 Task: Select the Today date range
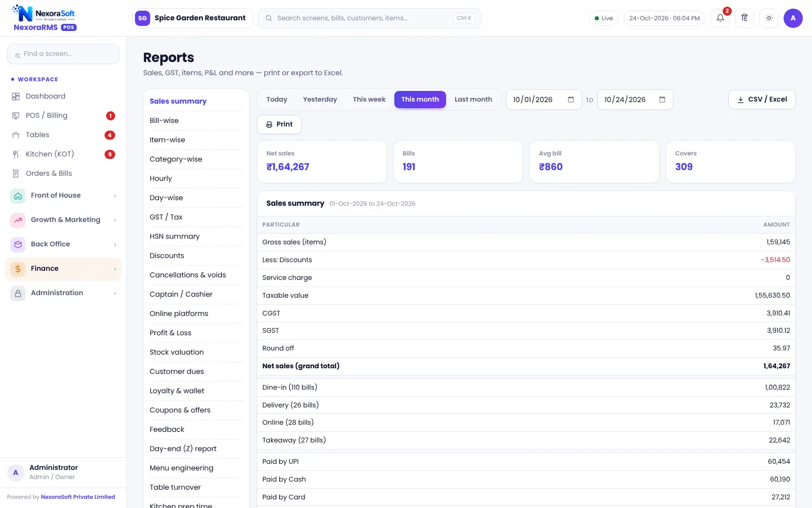[277, 100]
